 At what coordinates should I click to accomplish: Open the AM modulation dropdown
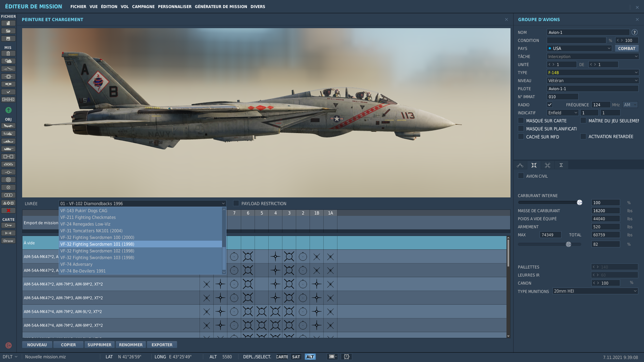pyautogui.click(x=630, y=105)
